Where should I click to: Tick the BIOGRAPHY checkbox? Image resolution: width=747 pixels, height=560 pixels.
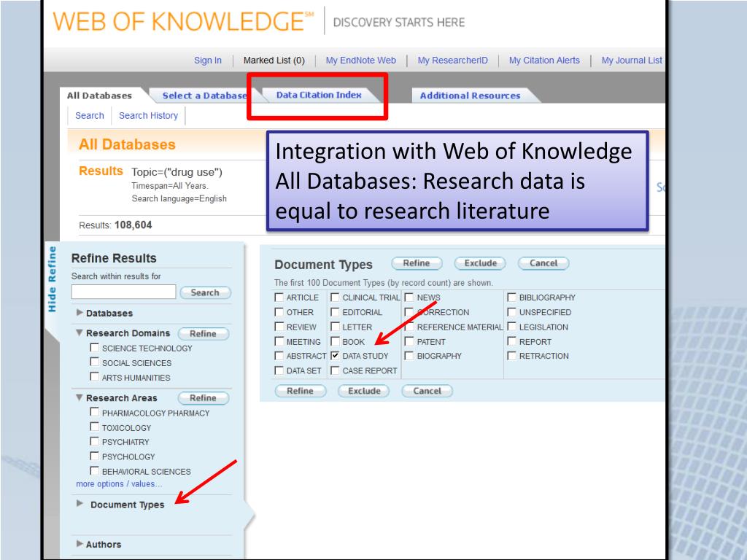point(409,356)
